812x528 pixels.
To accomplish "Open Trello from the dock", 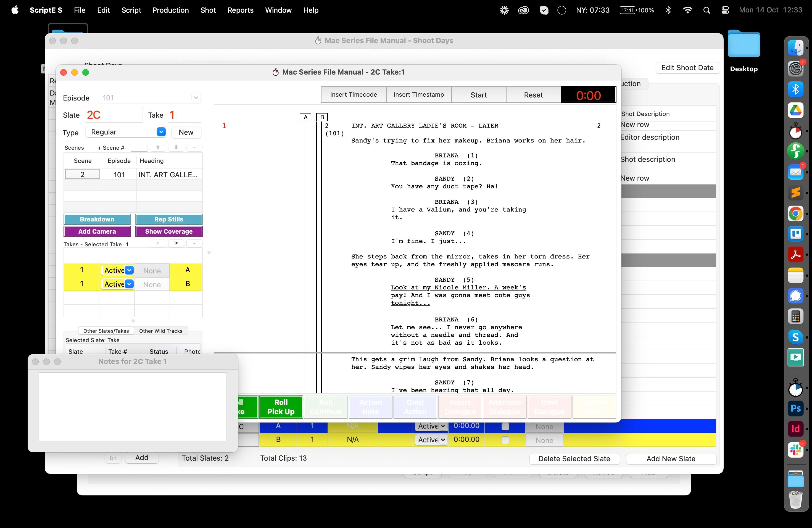I will (x=795, y=234).
